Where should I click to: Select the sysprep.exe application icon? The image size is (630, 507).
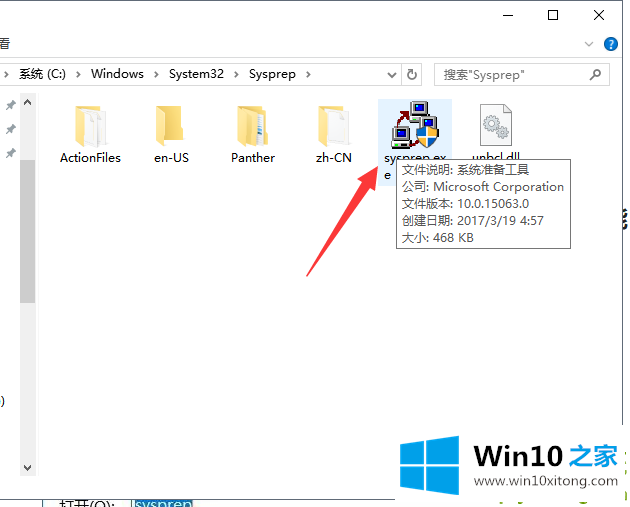[415, 125]
